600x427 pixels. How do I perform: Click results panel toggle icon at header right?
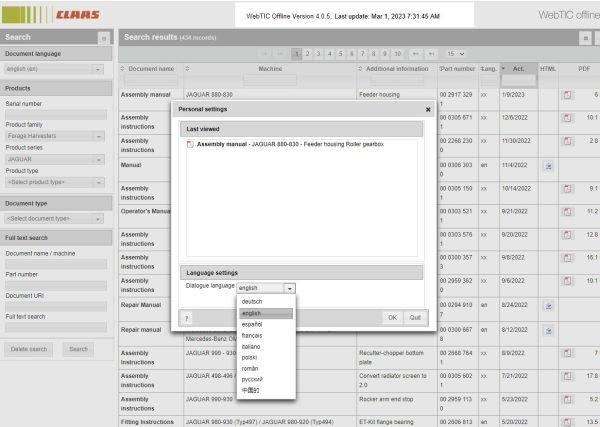(x=585, y=38)
